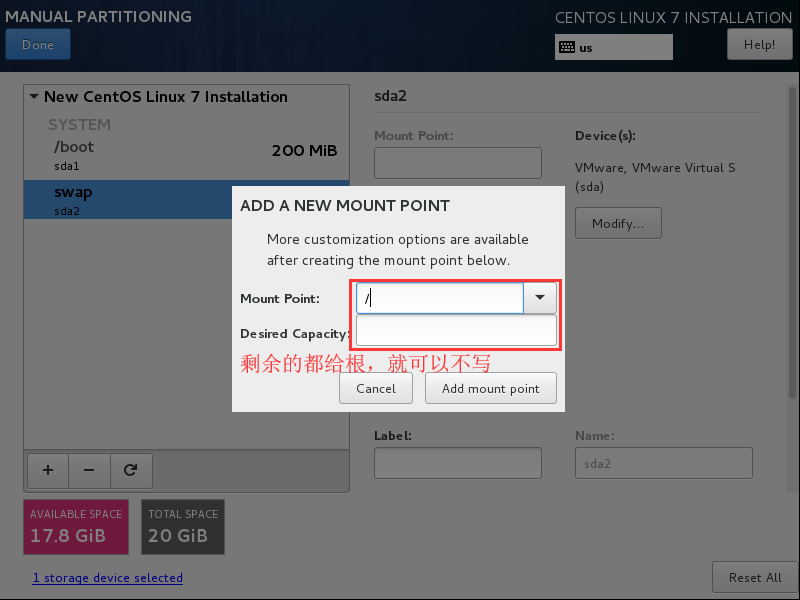Click the Label input field
Screen dimensions: 800x600
coord(458,463)
